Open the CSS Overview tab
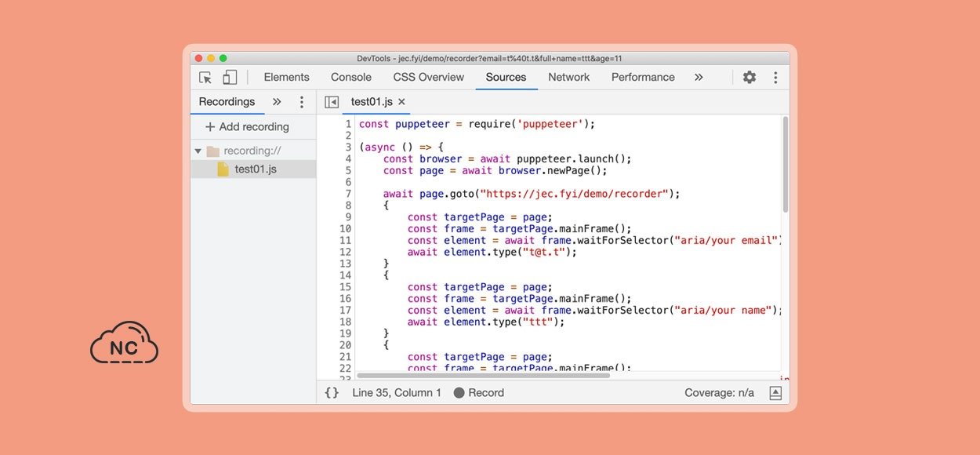Image resolution: width=980 pixels, height=455 pixels. (429, 77)
